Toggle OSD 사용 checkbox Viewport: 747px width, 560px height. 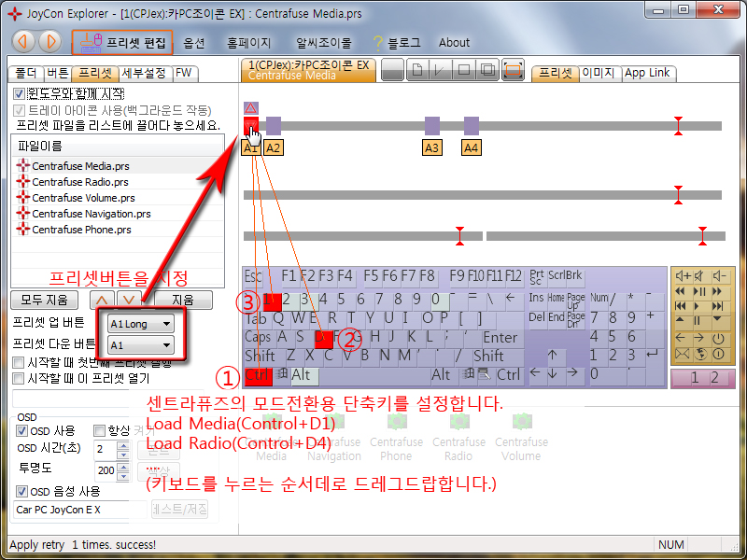pyautogui.click(x=21, y=431)
